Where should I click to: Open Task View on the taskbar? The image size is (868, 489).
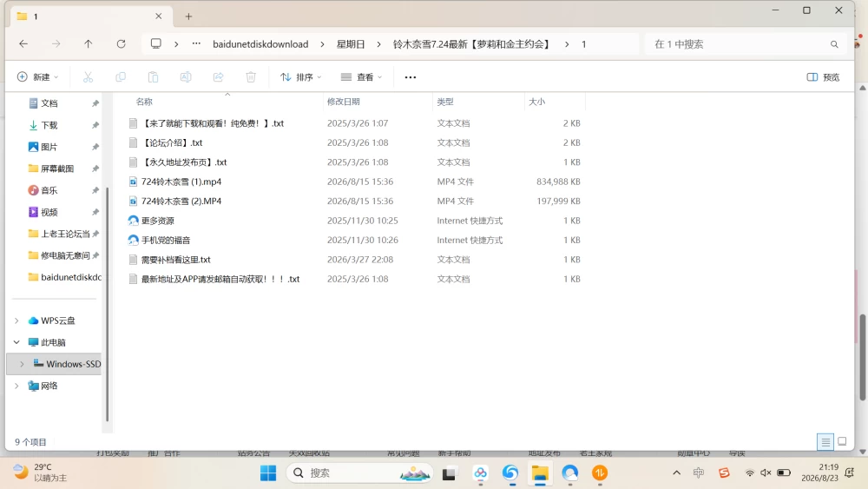pos(449,473)
